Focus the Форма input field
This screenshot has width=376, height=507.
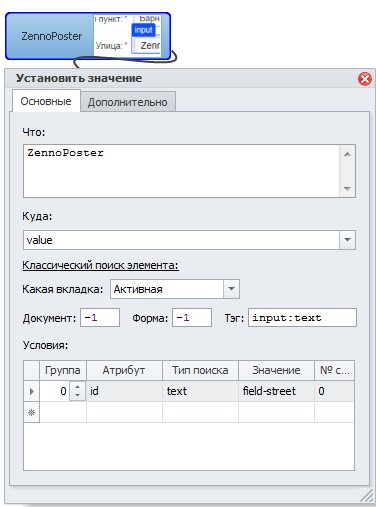(192, 318)
